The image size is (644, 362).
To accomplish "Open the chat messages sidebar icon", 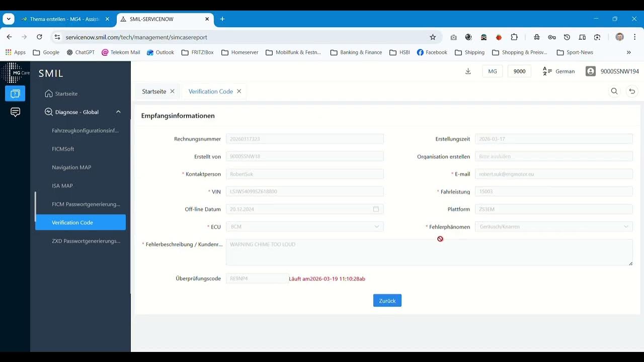I will click(x=15, y=112).
